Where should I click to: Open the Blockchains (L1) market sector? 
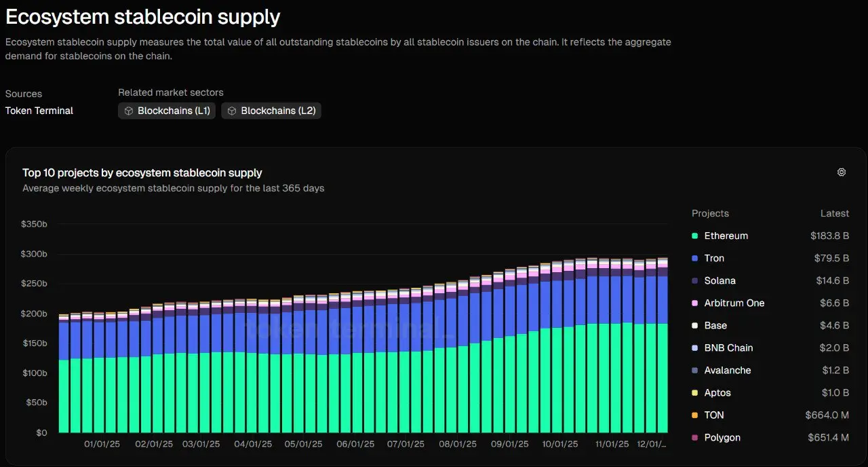click(x=166, y=111)
